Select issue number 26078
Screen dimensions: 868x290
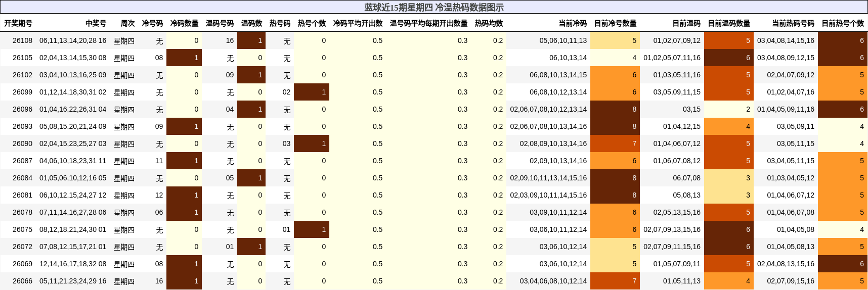click(22, 212)
